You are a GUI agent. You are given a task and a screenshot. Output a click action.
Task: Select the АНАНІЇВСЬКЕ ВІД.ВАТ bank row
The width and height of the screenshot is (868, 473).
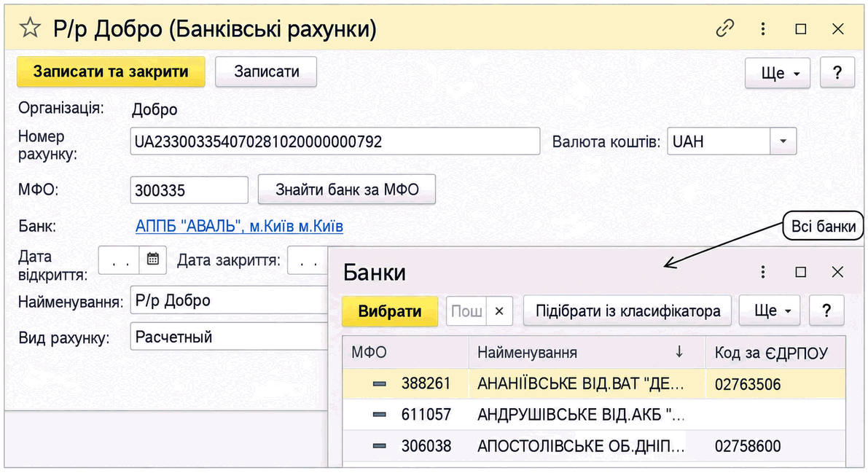[594, 383]
